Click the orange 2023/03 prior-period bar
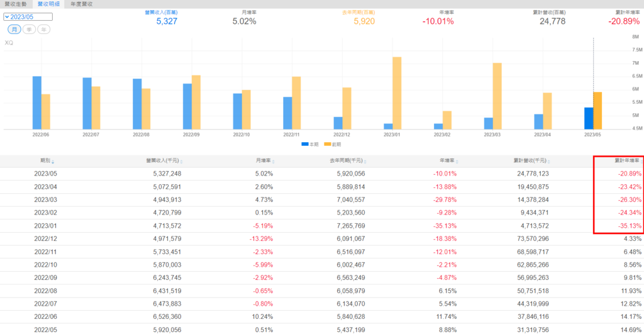Image resolution: width=644 pixels, height=334 pixels. tap(497, 96)
